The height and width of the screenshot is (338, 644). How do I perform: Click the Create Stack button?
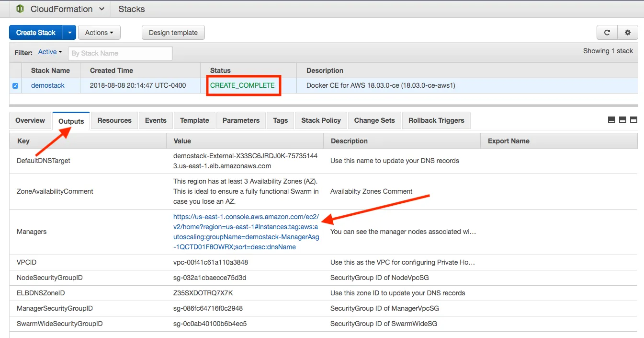36,33
